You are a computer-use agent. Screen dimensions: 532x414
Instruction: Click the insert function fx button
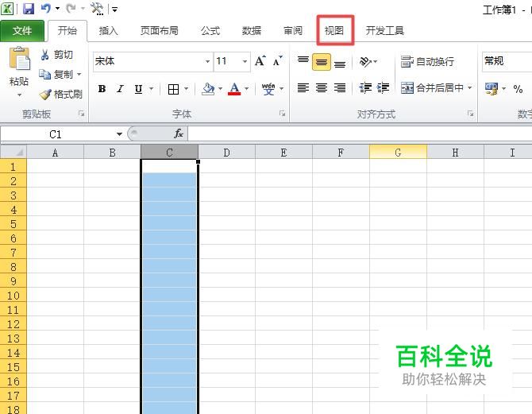click(179, 133)
